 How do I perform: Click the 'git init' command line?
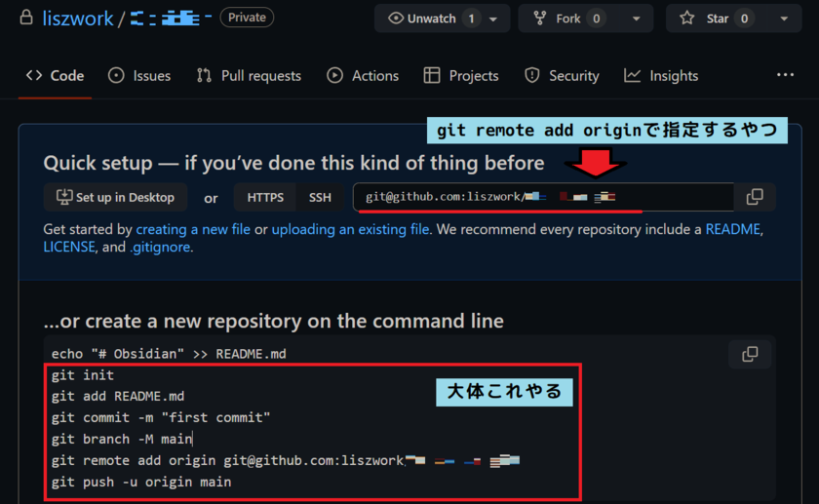83,375
